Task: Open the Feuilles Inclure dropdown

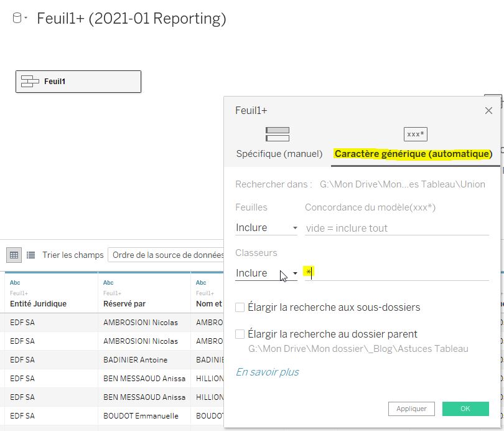Action: pyautogui.click(x=266, y=228)
